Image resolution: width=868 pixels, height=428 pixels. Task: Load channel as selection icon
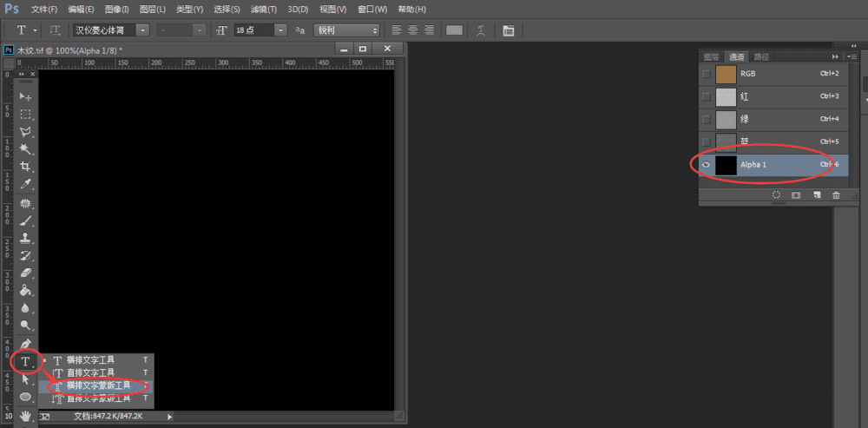pos(777,195)
